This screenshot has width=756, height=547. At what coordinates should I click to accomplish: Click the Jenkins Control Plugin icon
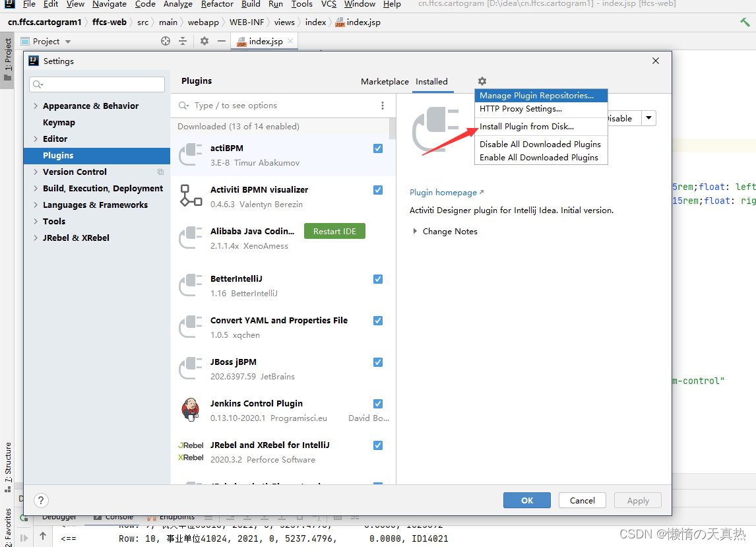(x=191, y=410)
